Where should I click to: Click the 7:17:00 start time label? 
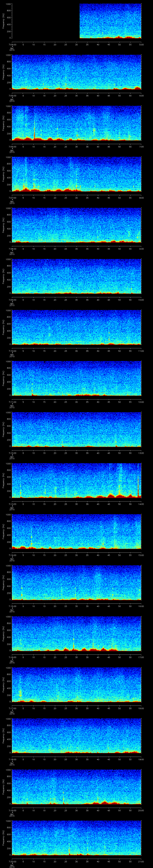[x=12, y=708]
